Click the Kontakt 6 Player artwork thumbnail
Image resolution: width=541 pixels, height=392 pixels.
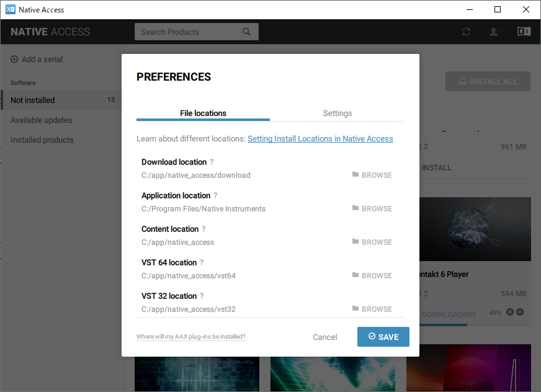pyautogui.click(x=475, y=229)
